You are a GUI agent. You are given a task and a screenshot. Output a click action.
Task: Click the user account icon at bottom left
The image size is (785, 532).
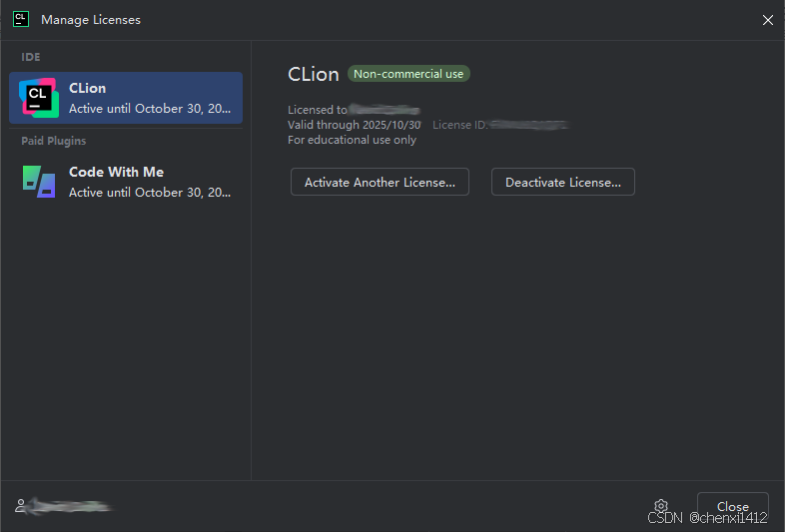pyautogui.click(x=21, y=505)
